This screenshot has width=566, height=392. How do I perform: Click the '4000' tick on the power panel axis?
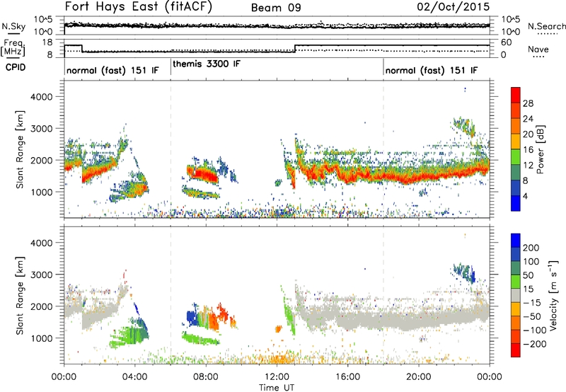[41, 97]
